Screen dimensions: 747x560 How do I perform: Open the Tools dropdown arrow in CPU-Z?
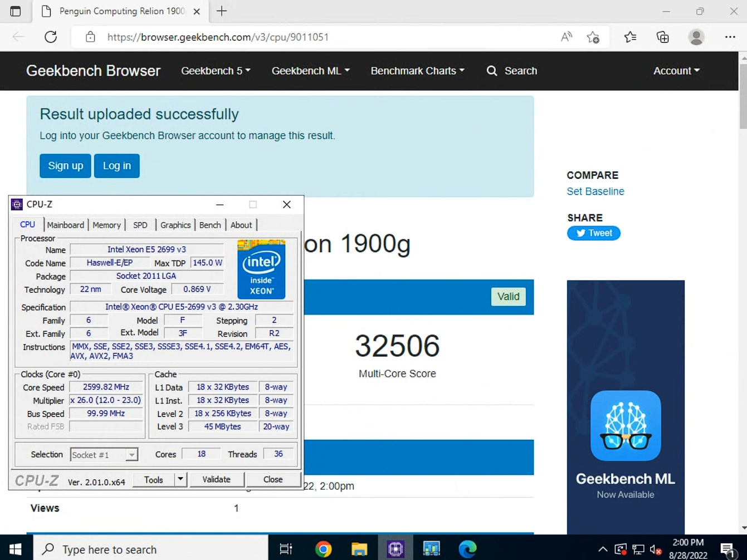[180, 479]
